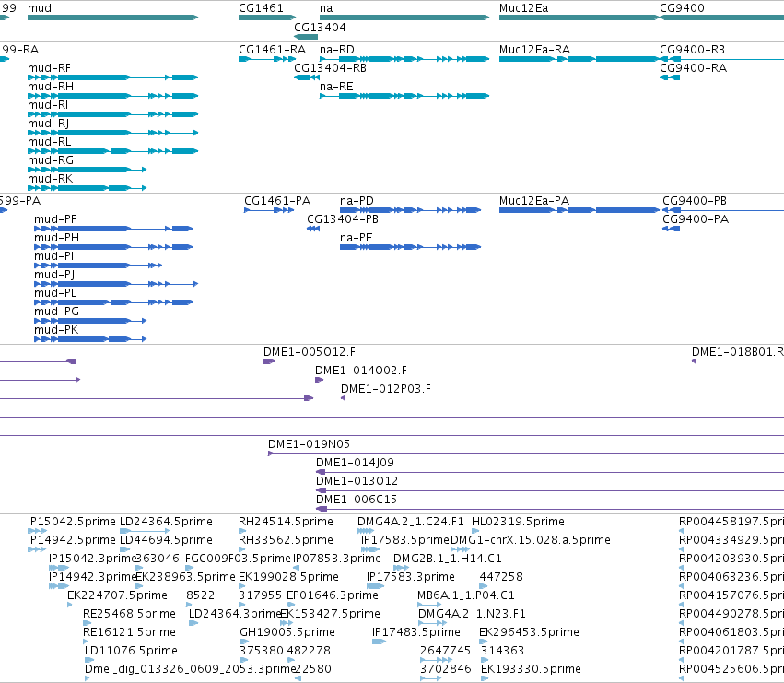
Task: Select protein na-PE
Action: (x=411, y=247)
